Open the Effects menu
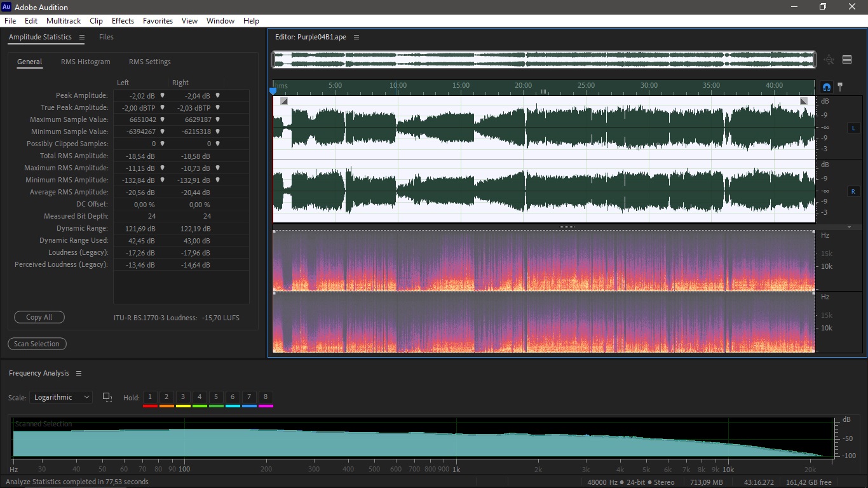 pos(123,21)
